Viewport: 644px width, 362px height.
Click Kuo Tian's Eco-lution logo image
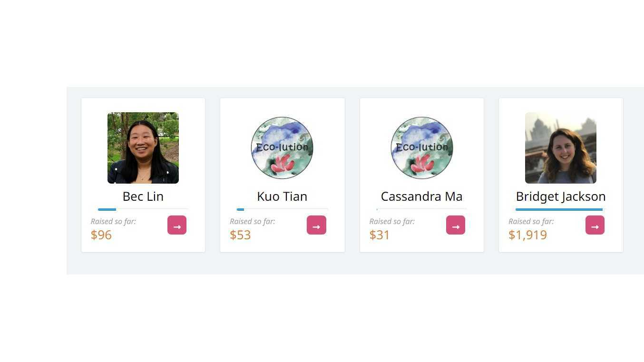282,148
